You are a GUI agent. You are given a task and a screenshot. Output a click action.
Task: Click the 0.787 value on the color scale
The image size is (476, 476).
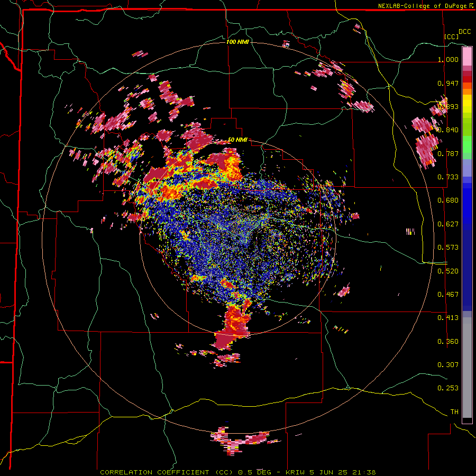tap(448, 153)
